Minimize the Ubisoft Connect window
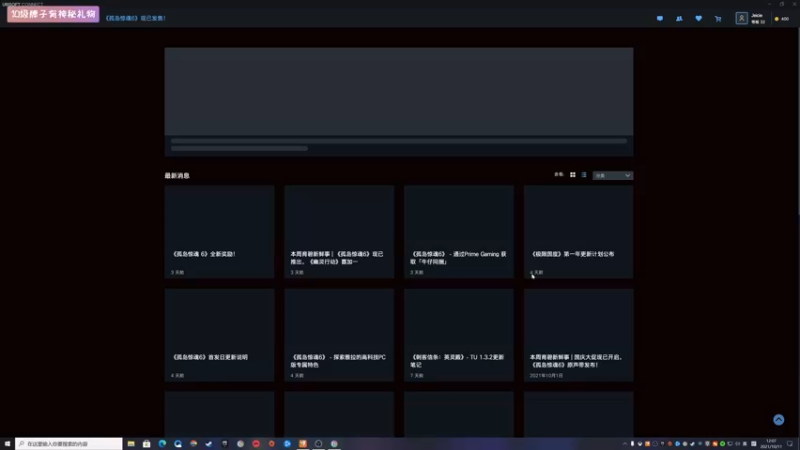 point(769,4)
